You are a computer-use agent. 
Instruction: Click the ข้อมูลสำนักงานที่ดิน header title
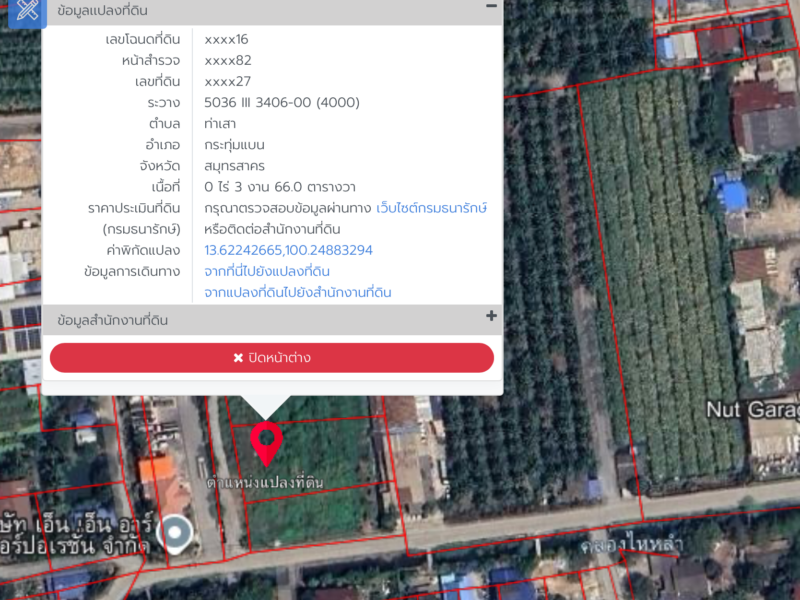point(113,320)
